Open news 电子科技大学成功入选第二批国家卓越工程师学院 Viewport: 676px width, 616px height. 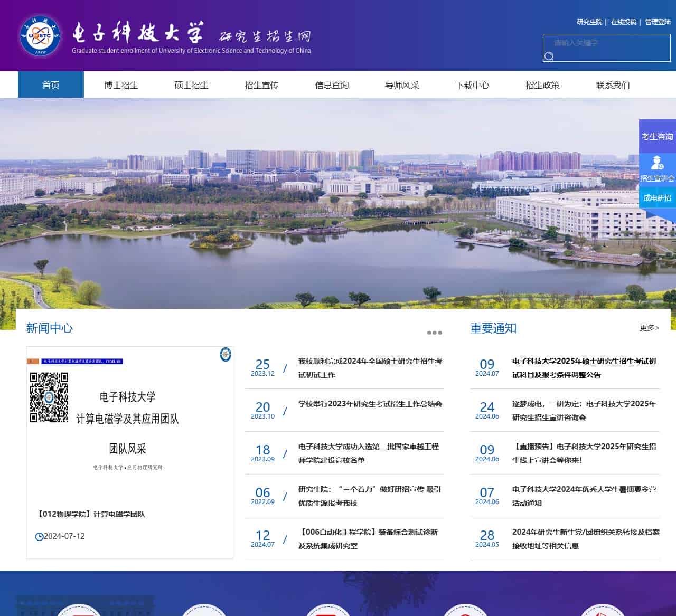[369, 453]
